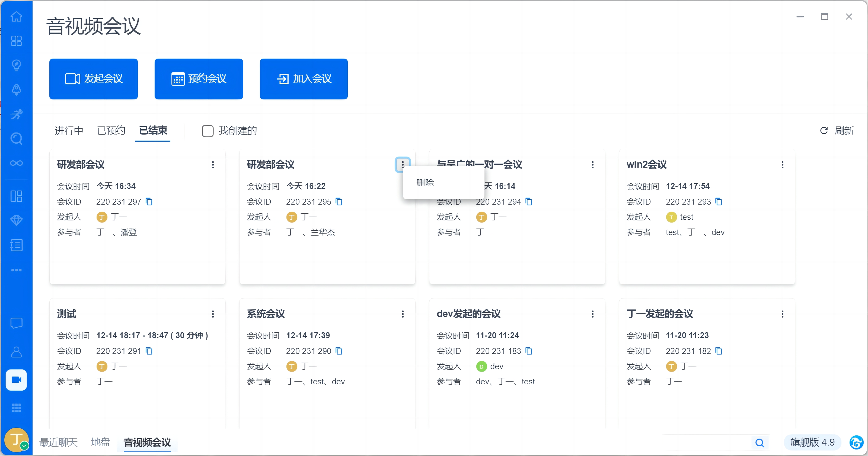Click the 发起会议 button
This screenshot has height=456, width=868.
[x=93, y=79]
